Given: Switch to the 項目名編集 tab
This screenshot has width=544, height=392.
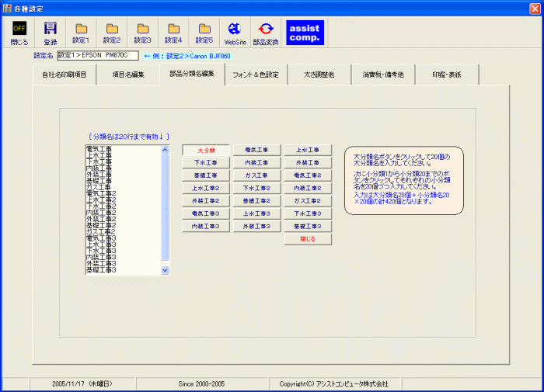Looking at the screenshot, I should [128, 75].
